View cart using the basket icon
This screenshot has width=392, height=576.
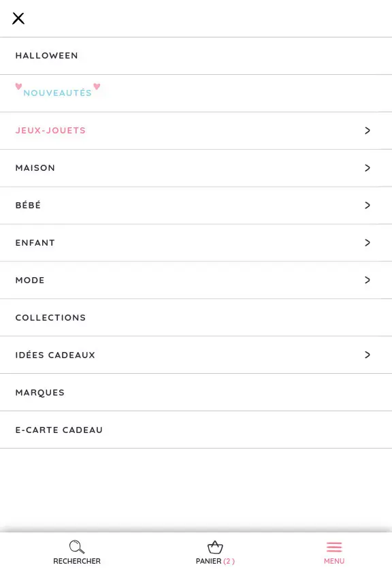click(x=215, y=547)
